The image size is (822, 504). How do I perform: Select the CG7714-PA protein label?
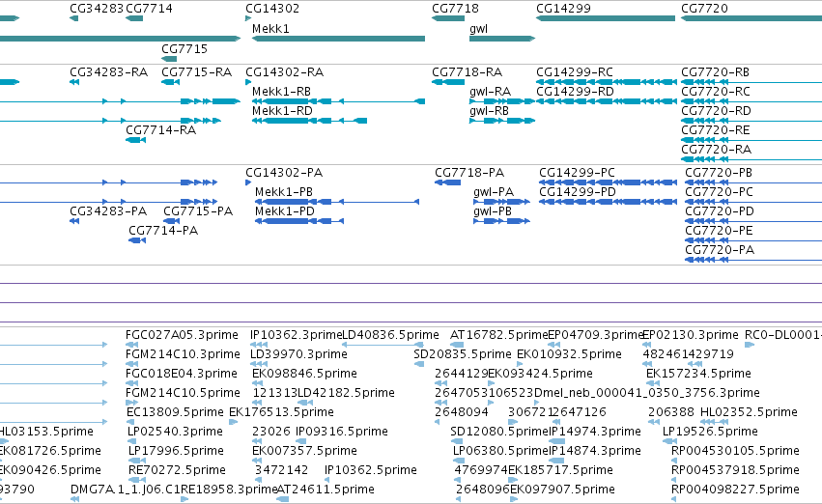(x=163, y=231)
